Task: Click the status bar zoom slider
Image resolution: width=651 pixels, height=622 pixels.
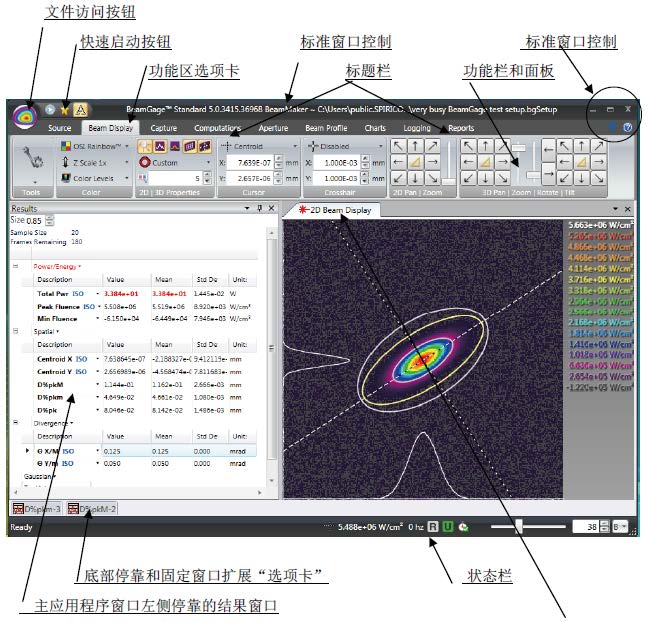Action: [x=532, y=526]
